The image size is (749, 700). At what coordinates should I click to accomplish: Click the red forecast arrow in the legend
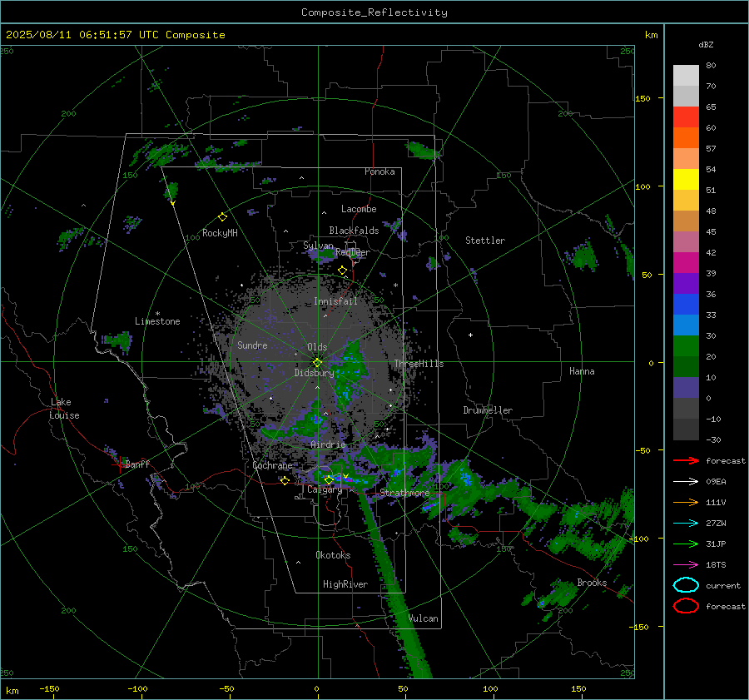point(686,460)
